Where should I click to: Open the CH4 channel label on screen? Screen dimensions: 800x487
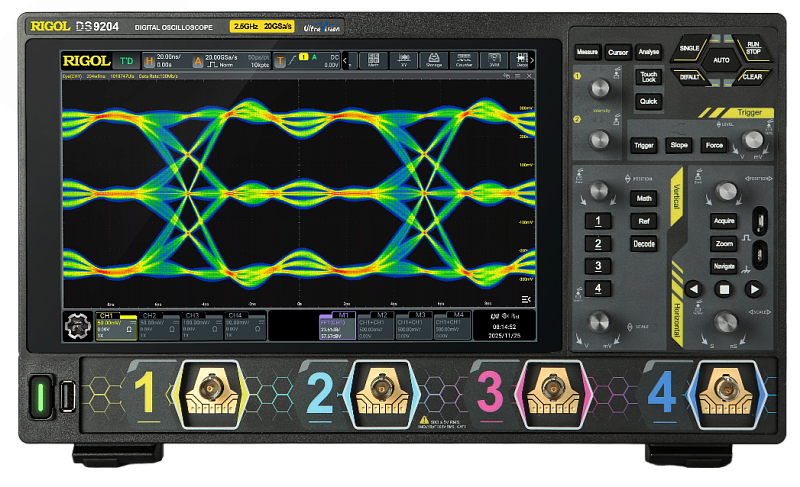tap(235, 316)
